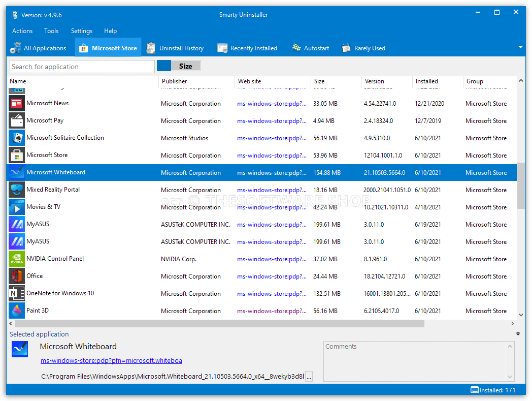Open the Microsoft News web site link
Image resolution: width=532 pixels, height=401 pixels.
click(x=272, y=104)
